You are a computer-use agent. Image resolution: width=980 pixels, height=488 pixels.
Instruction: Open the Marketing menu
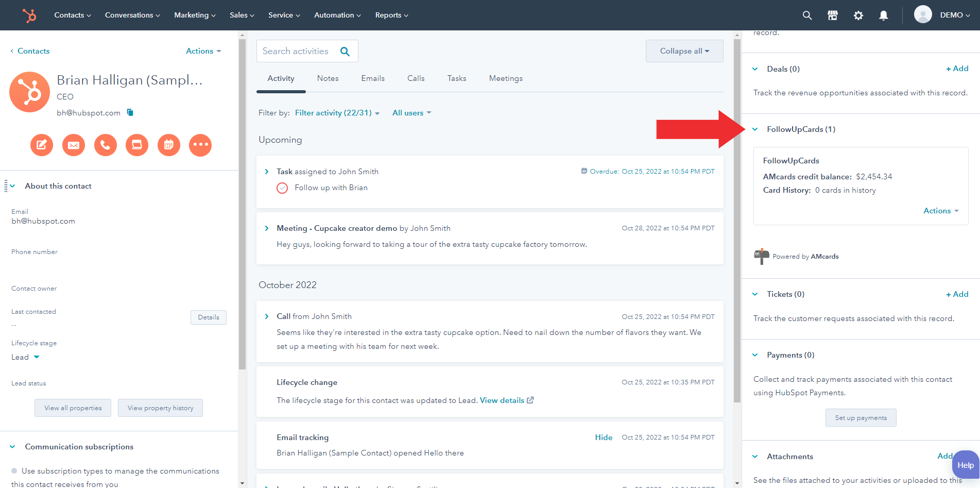tap(195, 15)
